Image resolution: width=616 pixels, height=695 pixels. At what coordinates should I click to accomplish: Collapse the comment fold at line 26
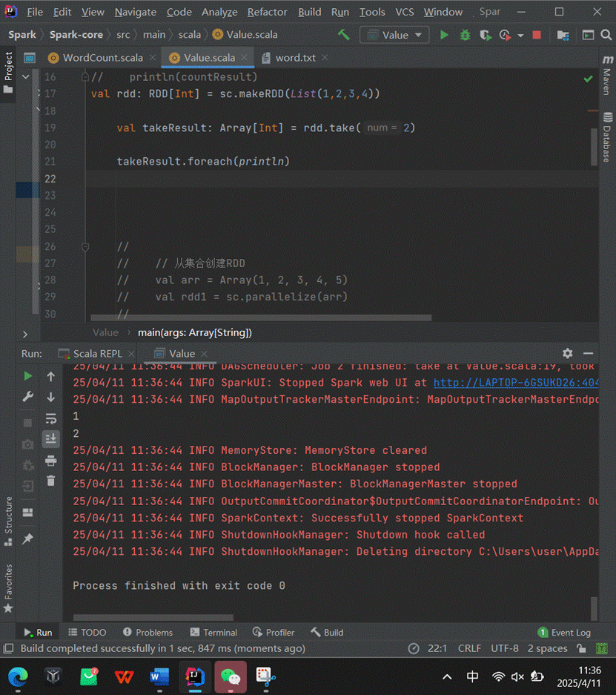coord(85,247)
